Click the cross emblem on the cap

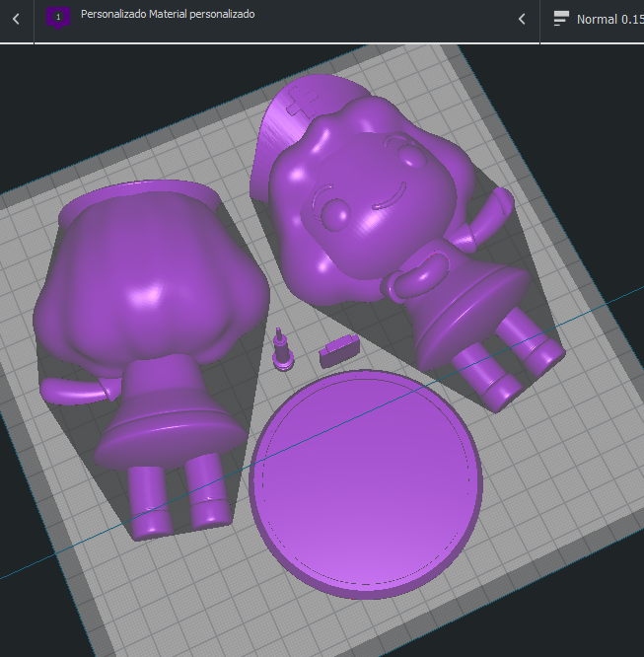click(303, 102)
